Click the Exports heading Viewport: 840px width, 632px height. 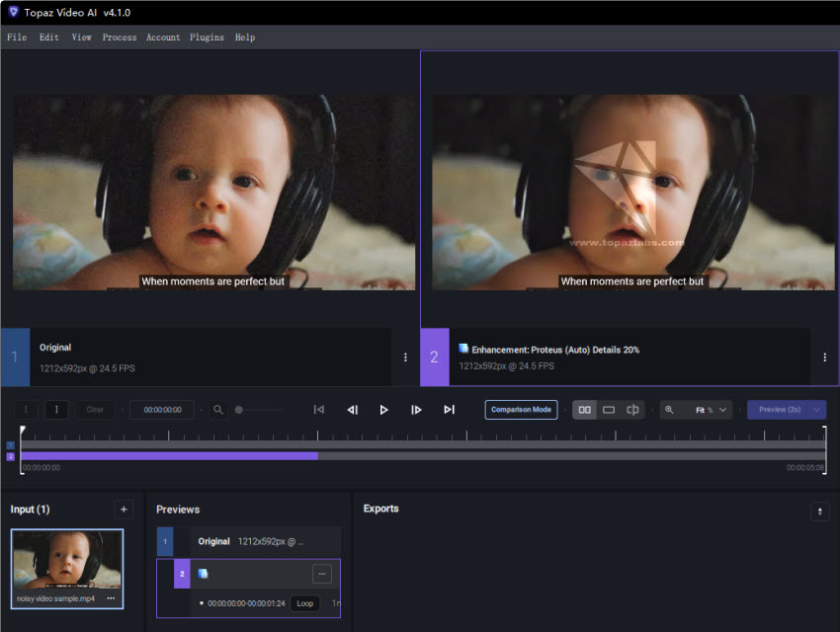pyautogui.click(x=380, y=509)
